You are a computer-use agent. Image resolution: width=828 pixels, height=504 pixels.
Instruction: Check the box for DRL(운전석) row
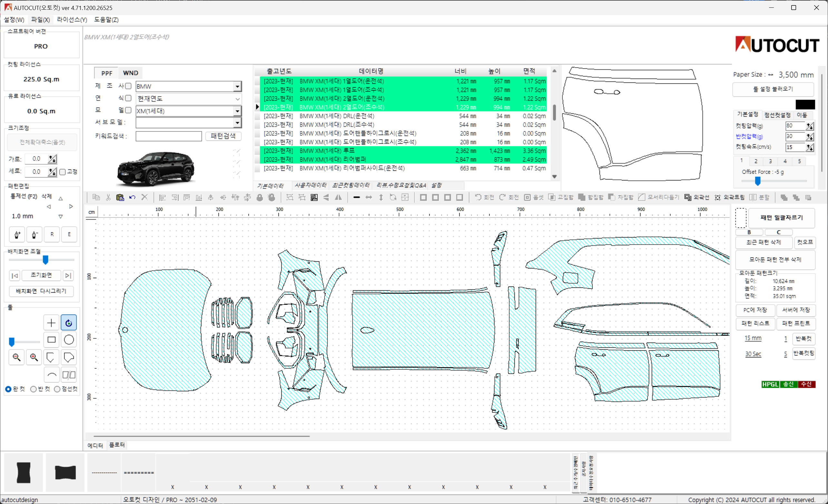[x=258, y=116]
